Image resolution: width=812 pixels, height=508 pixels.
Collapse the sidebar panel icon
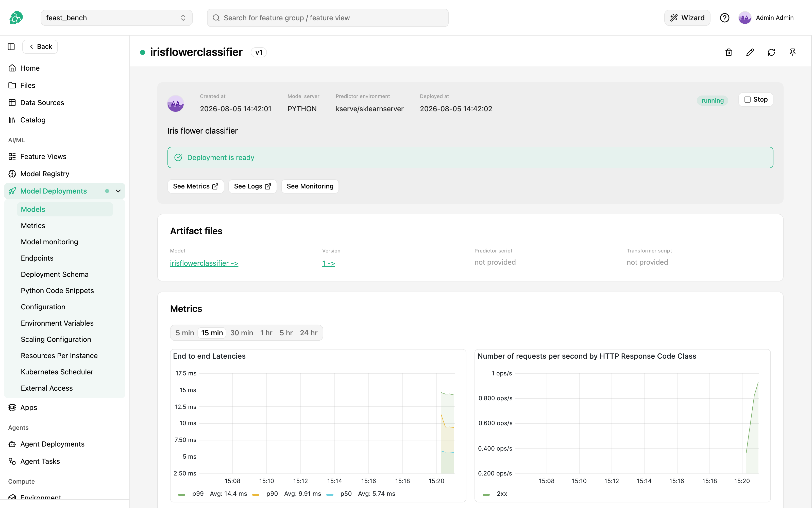point(11,47)
